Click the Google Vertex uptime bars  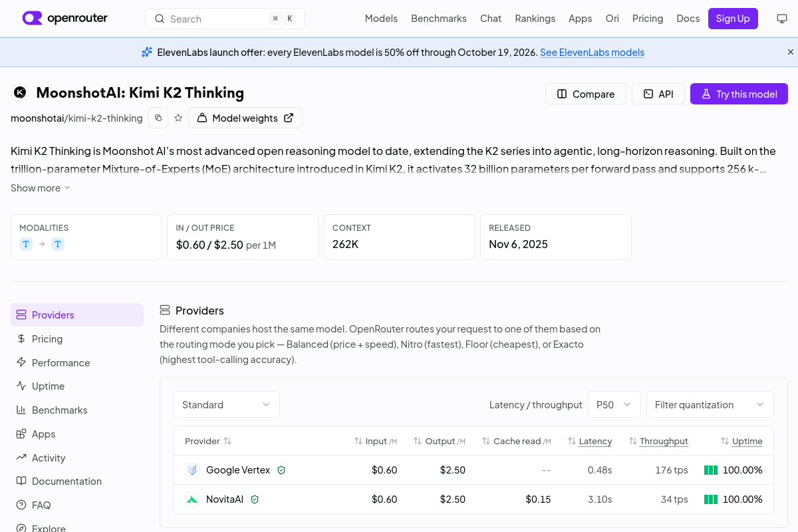pos(711,470)
